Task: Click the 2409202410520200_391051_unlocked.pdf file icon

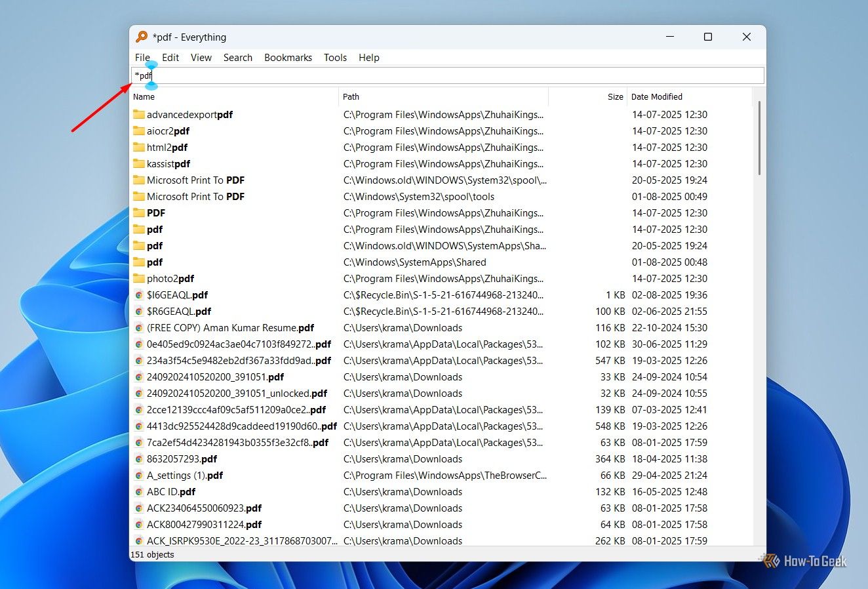Action: pos(139,394)
